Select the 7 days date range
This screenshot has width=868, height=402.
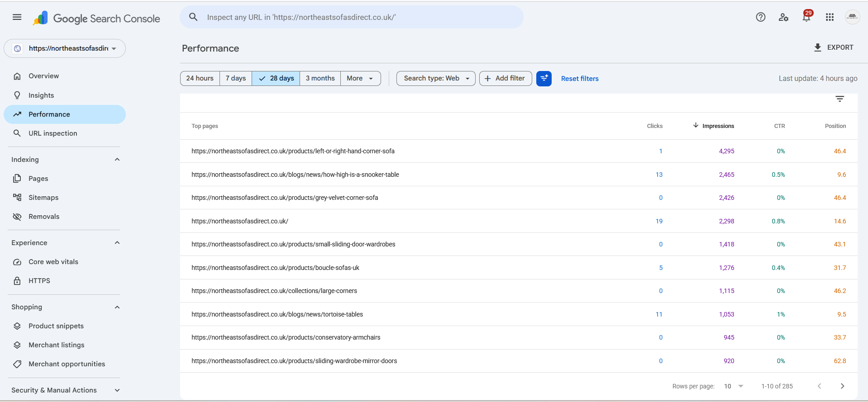tap(236, 78)
